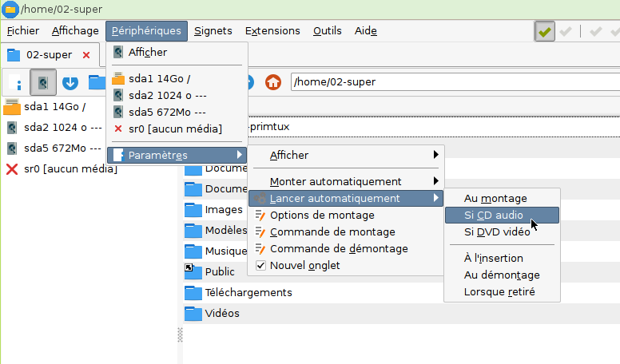Image resolution: width=620 pixels, height=364 pixels.
Task: Select Au démontage option
Action: click(502, 275)
